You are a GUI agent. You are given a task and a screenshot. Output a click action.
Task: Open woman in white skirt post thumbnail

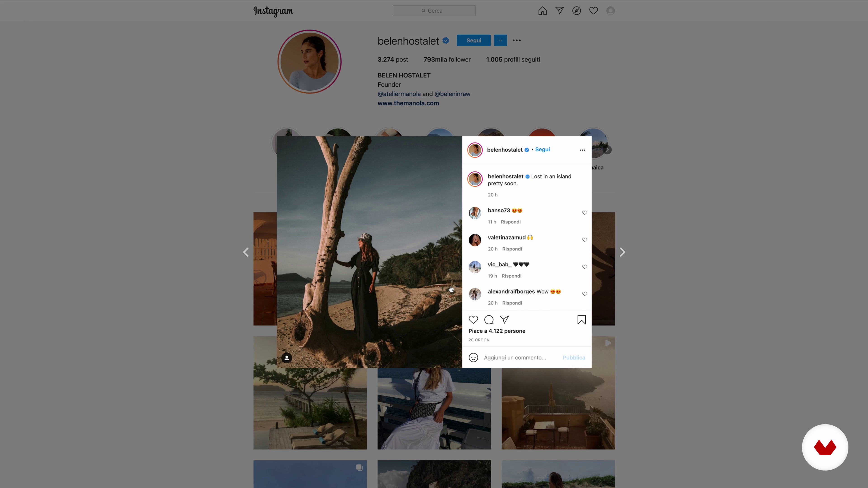click(434, 409)
